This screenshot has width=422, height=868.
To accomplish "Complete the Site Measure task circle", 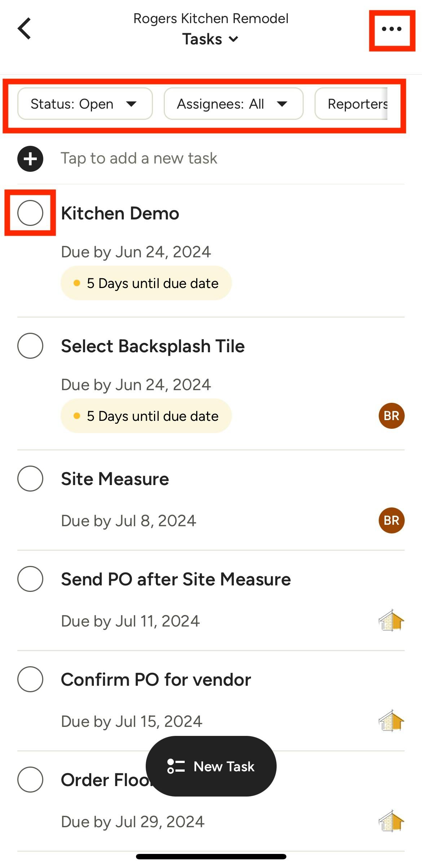I will 30,479.
